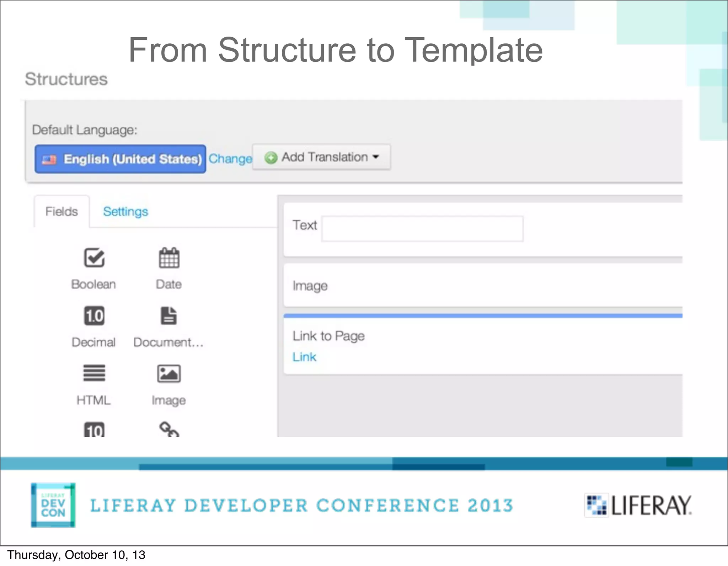Click the Decimal label
The image size is (728, 566).
pos(93,342)
